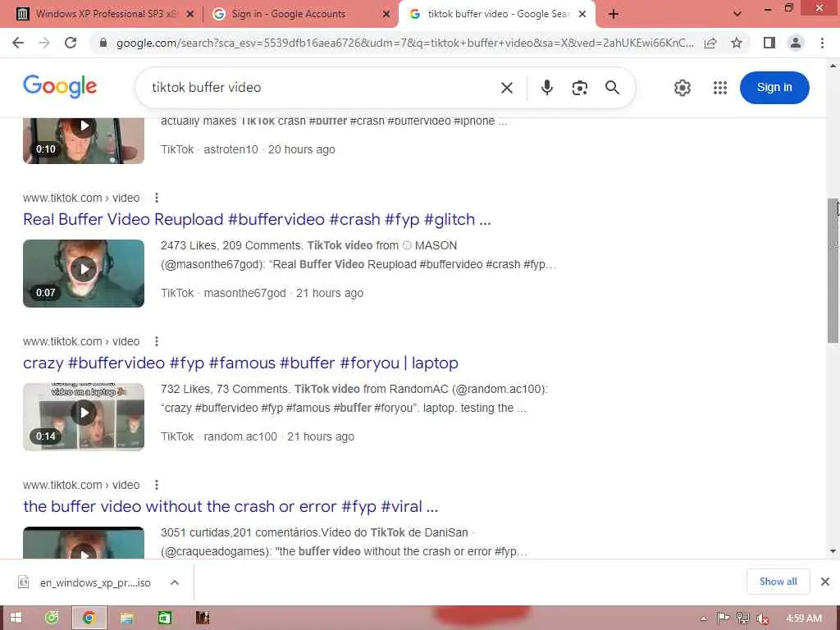Reload the current page
840x630 pixels.
[x=71, y=43]
